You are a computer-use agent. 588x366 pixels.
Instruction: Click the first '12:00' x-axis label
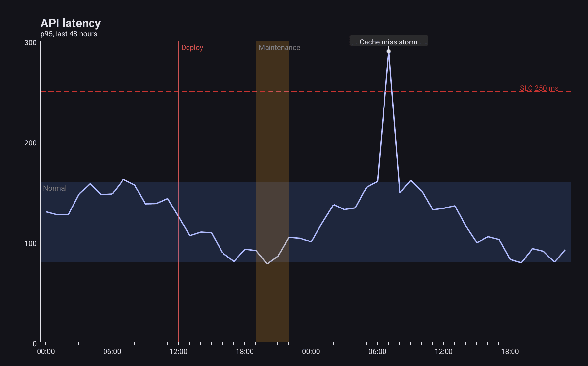178,352
